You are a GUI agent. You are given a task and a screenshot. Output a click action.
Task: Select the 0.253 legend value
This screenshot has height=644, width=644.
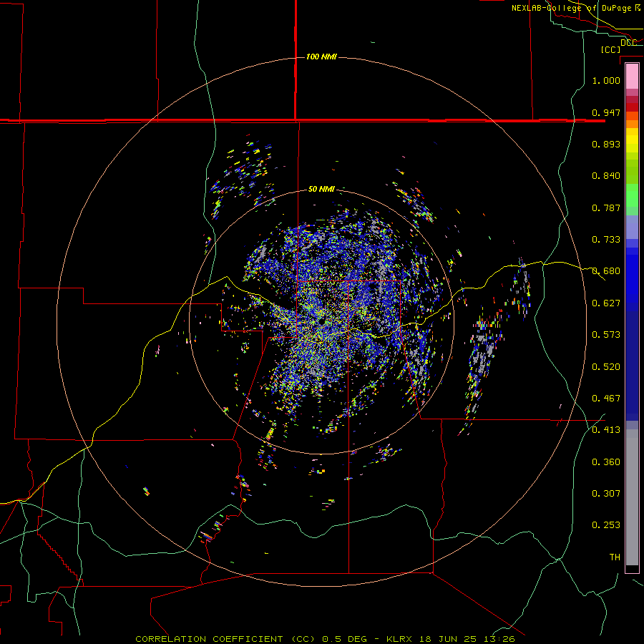point(606,525)
